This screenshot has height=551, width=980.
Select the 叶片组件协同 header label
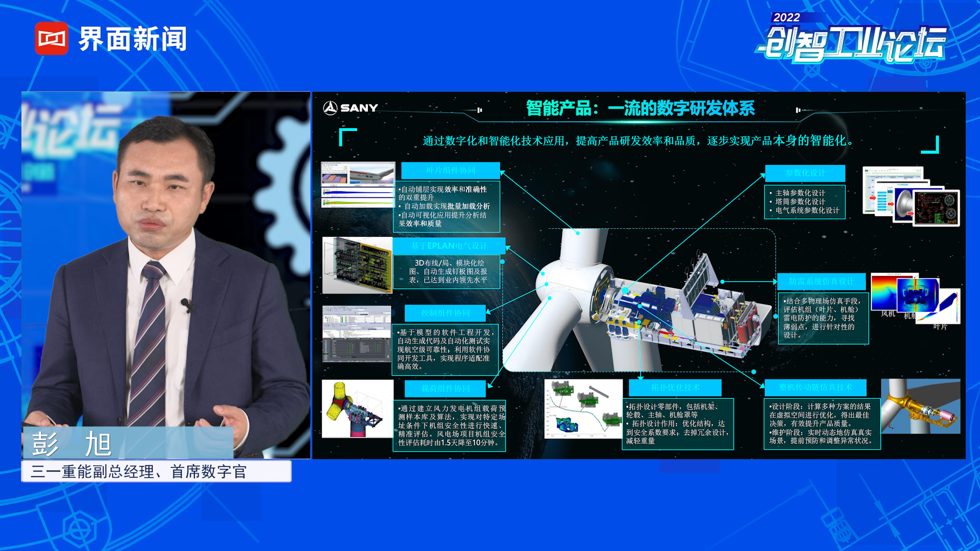tap(450, 170)
